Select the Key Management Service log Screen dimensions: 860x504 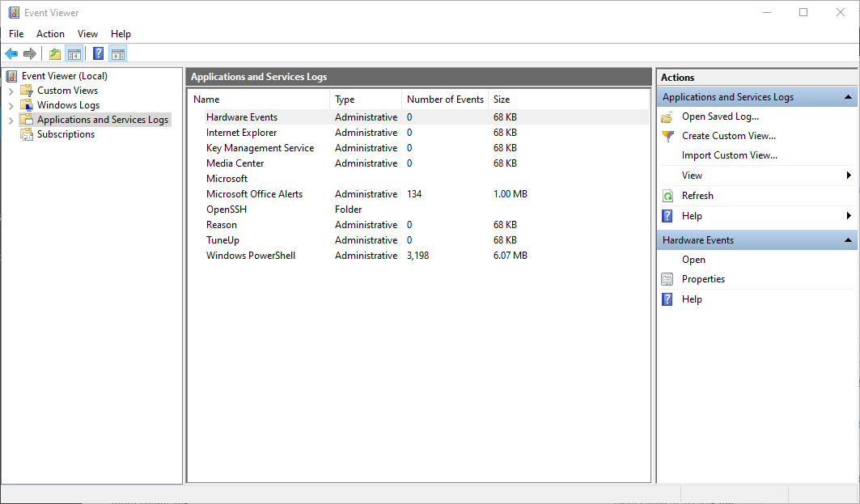click(419, 148)
